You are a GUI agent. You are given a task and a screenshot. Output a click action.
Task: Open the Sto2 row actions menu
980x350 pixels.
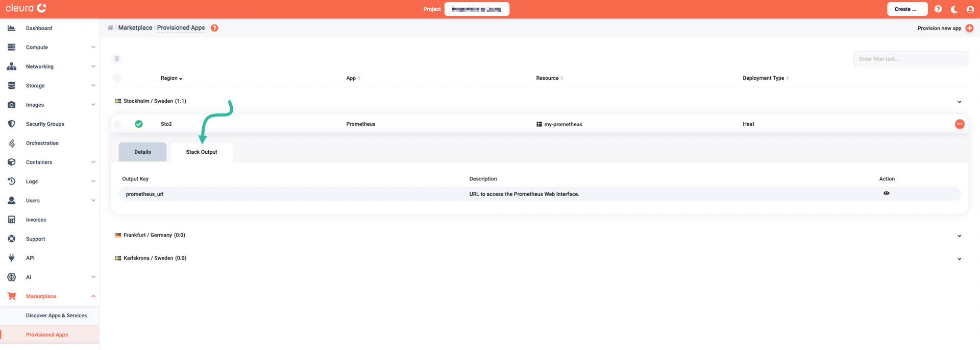pos(960,124)
